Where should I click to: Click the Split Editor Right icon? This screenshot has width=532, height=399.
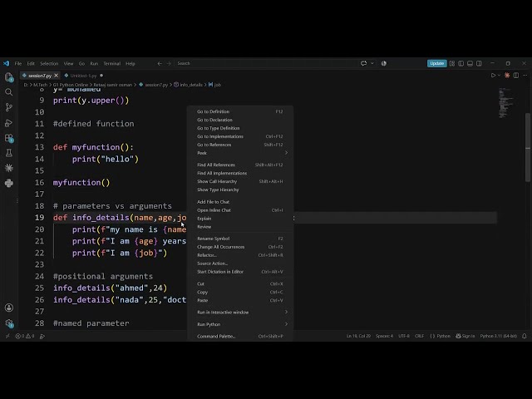tap(515, 76)
